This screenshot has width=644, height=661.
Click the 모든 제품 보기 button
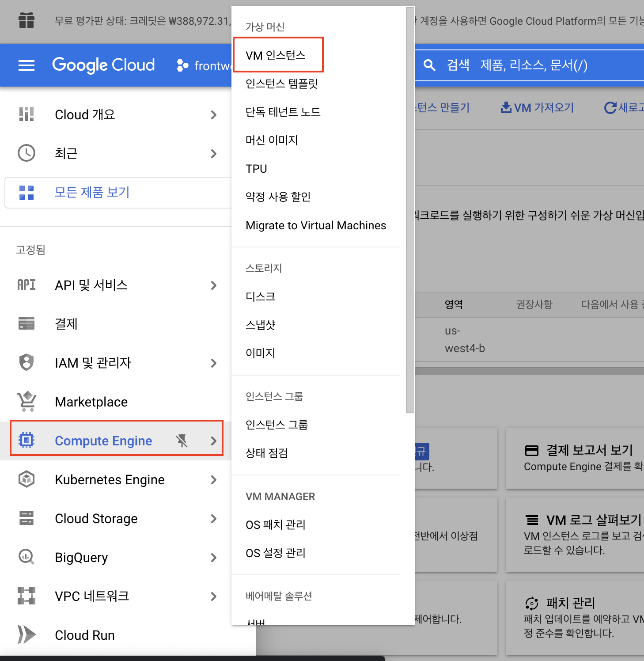click(x=118, y=193)
